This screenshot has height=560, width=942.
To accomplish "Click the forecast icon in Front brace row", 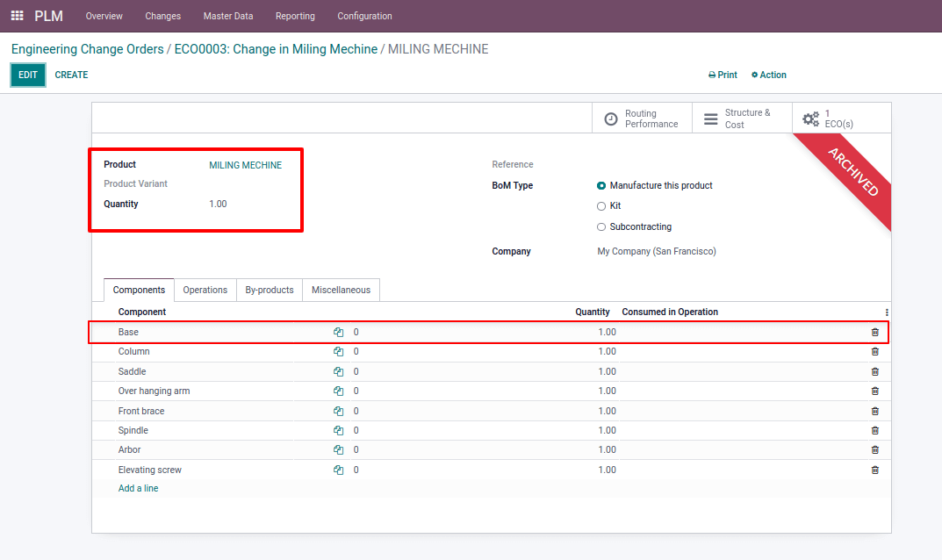I will click(338, 411).
